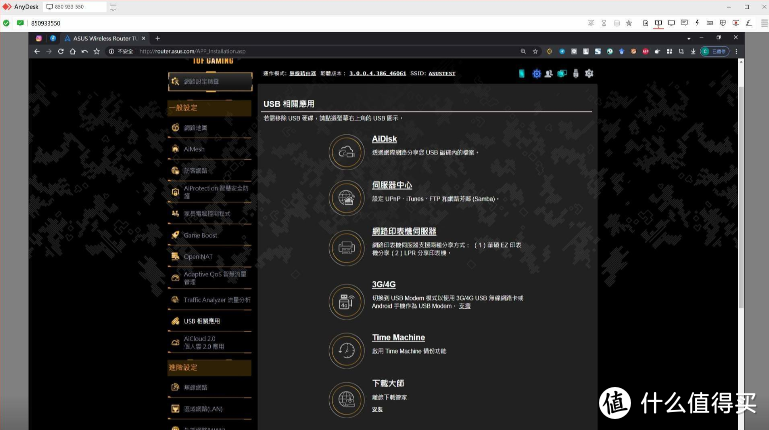
Task: Click the cyan app status icon in header
Action: point(521,74)
